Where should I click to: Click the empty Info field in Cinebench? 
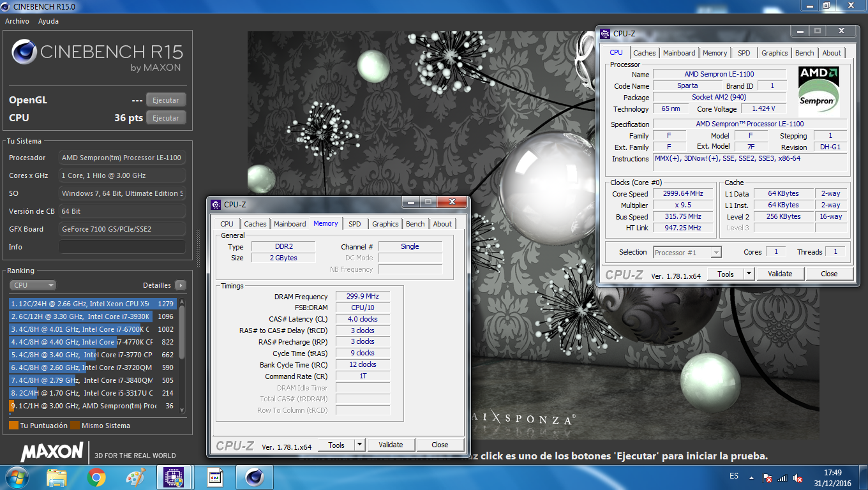[x=122, y=247]
